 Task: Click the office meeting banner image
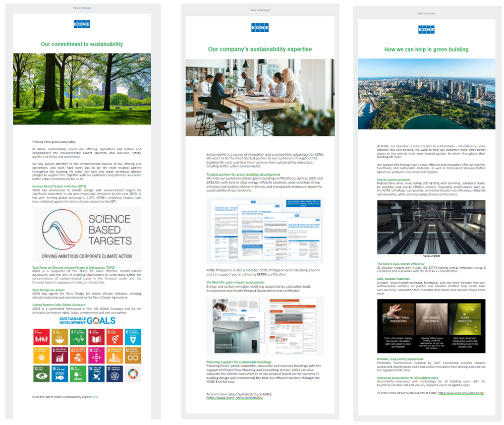click(260, 98)
